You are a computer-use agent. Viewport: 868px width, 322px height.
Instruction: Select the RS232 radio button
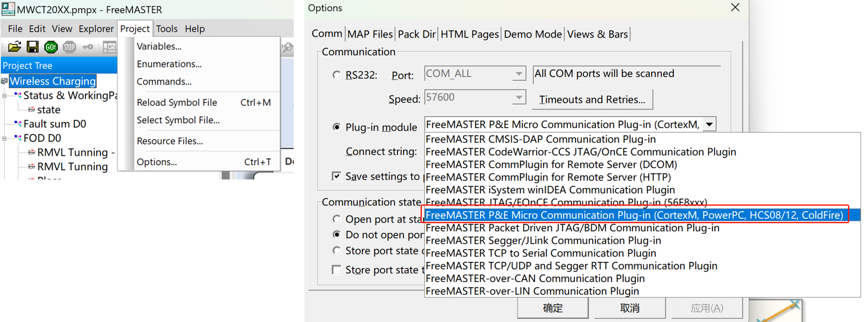(x=337, y=75)
